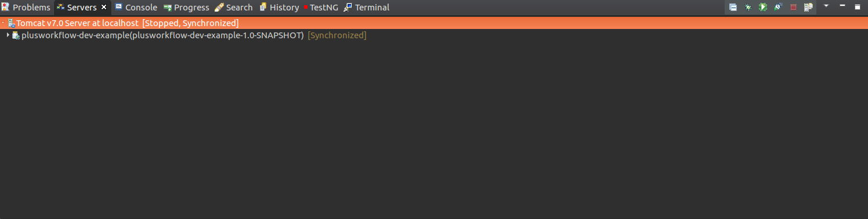Switch to the Problems tab
This screenshot has width=868, height=219.
point(26,8)
